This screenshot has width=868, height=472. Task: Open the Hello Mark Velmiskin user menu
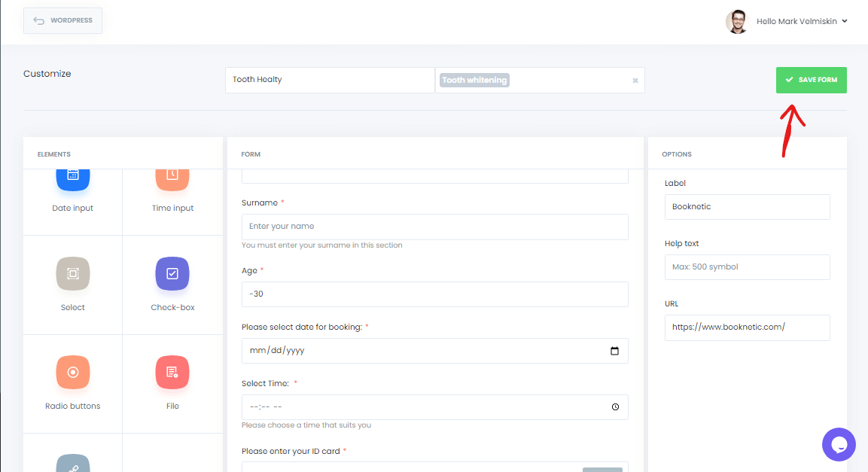pos(802,22)
